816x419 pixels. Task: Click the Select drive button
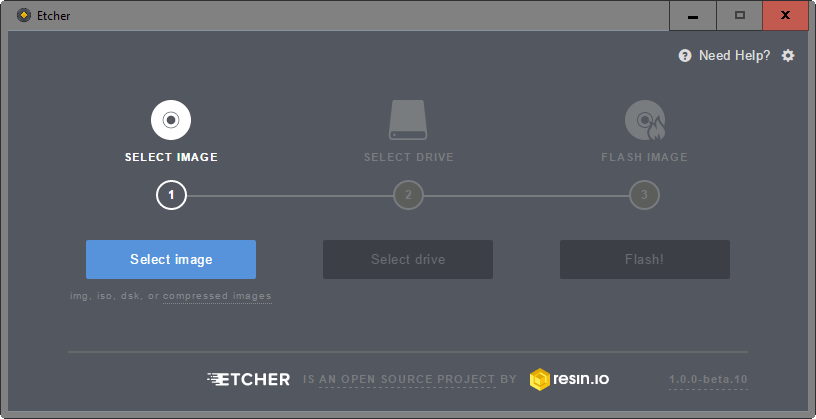408,259
